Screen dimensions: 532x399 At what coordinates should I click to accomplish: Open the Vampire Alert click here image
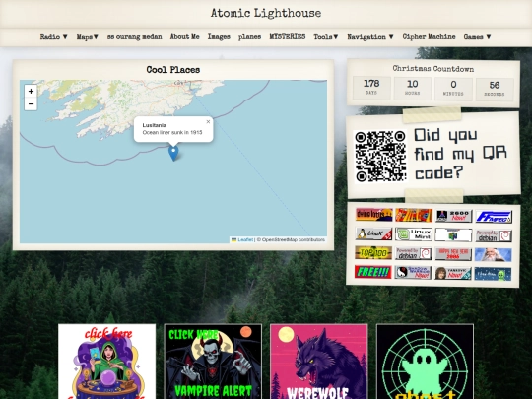[x=213, y=362]
